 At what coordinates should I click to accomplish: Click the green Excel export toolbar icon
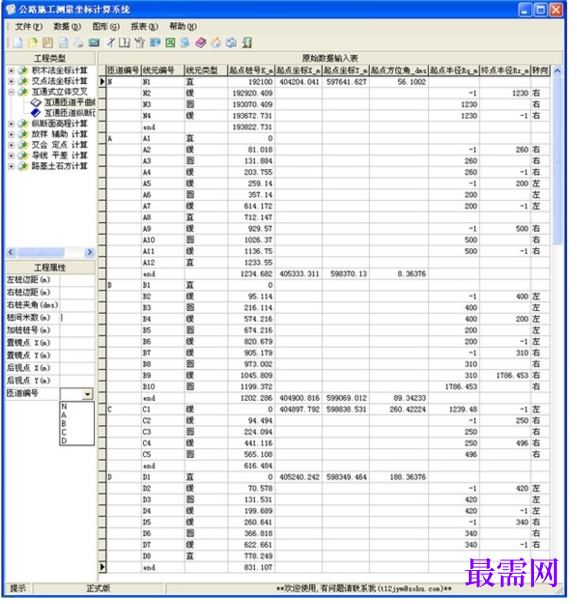click(x=170, y=43)
